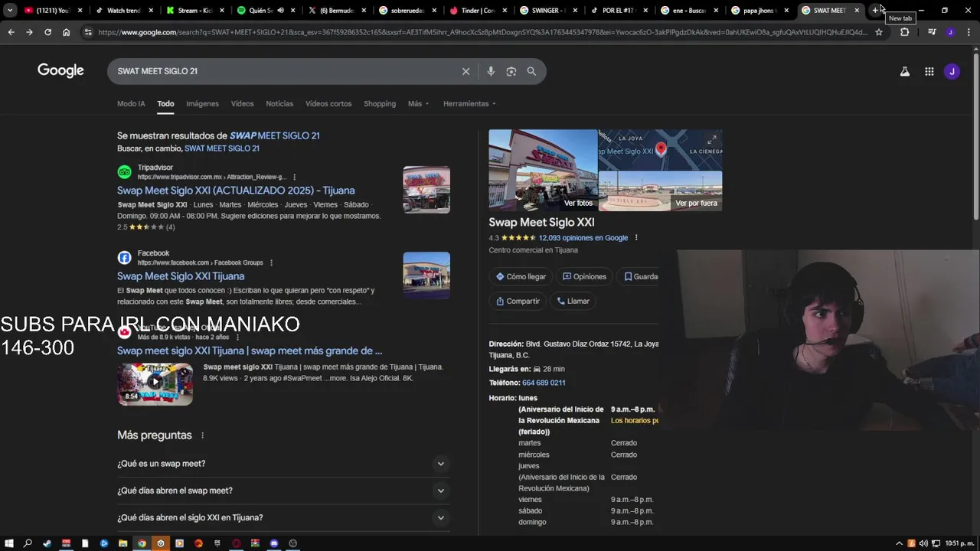
Task: Click the Opiniones button
Action: click(584, 277)
